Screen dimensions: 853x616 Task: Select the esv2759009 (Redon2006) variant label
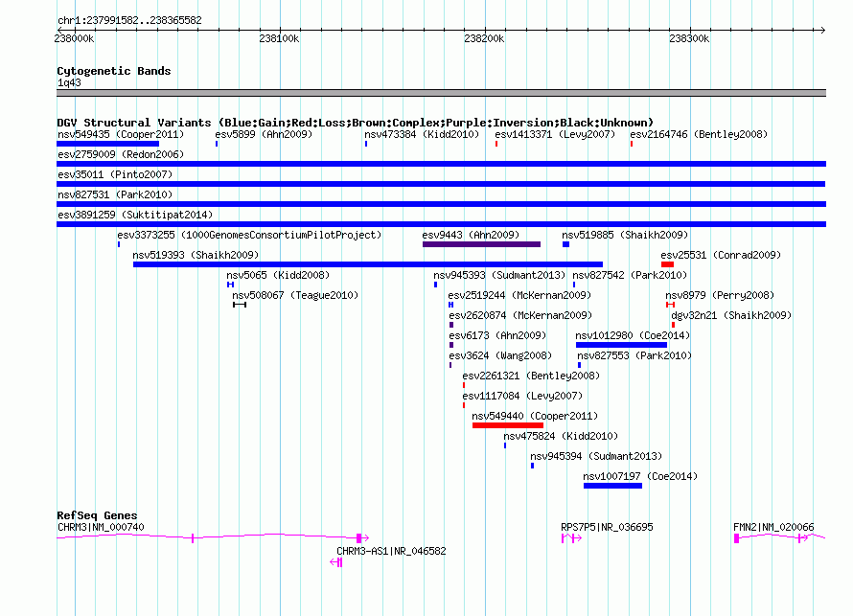tap(121, 154)
